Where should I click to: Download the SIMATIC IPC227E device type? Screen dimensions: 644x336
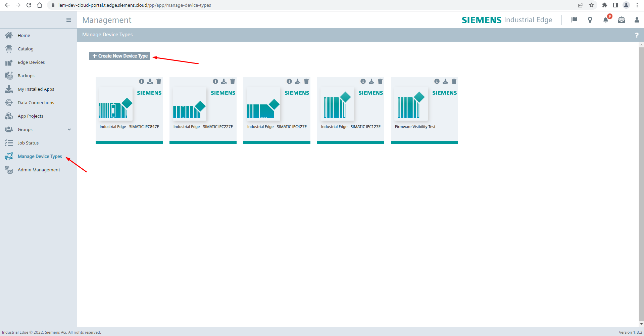pyautogui.click(x=224, y=81)
